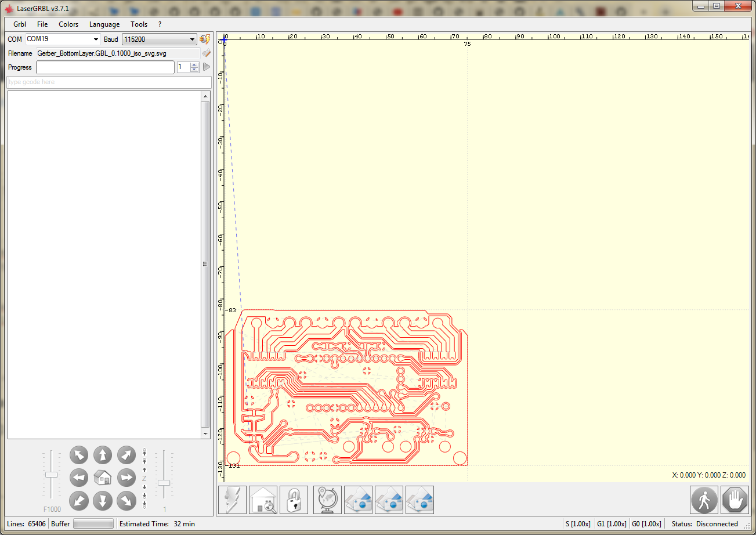Screen dimensions: 756x535
Task: Jog right with the east arrow
Action: (126, 478)
